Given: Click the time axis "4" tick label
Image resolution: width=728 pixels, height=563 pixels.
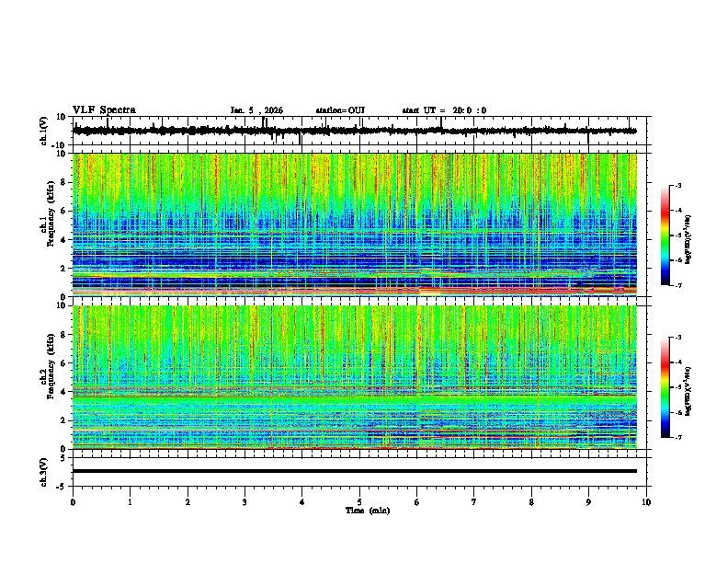Looking at the screenshot, I should tap(302, 502).
